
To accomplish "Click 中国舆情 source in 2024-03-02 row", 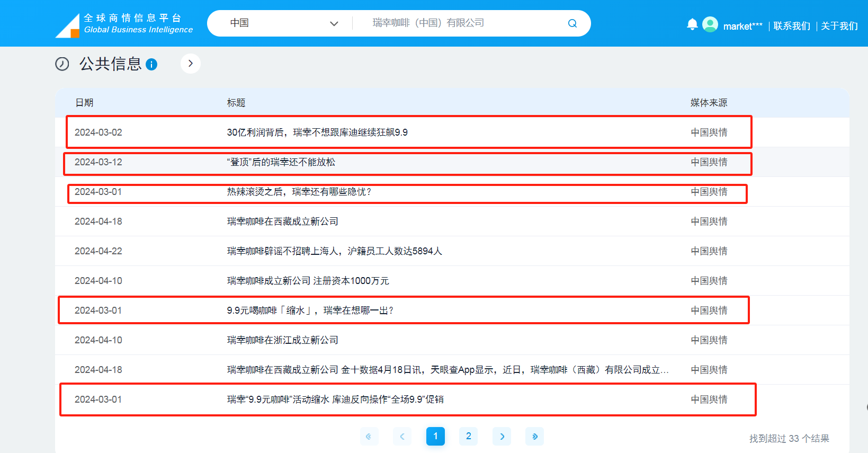I will (709, 132).
